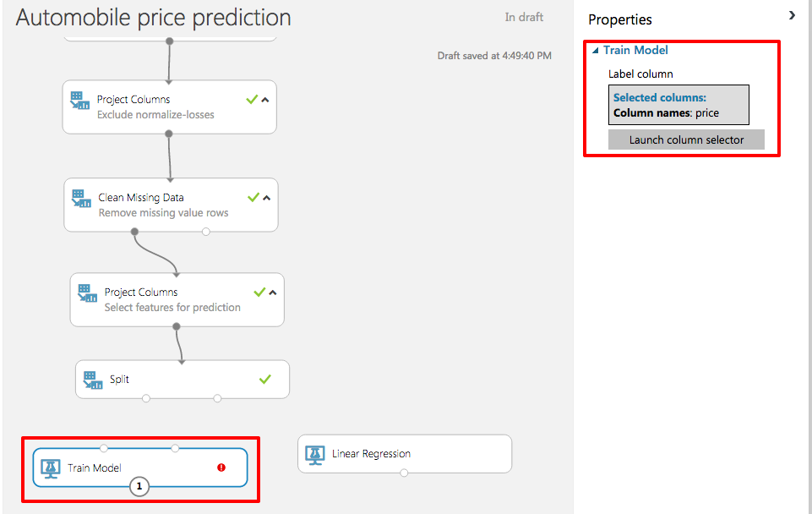Click the Clean Missing Data module icon

click(x=82, y=198)
